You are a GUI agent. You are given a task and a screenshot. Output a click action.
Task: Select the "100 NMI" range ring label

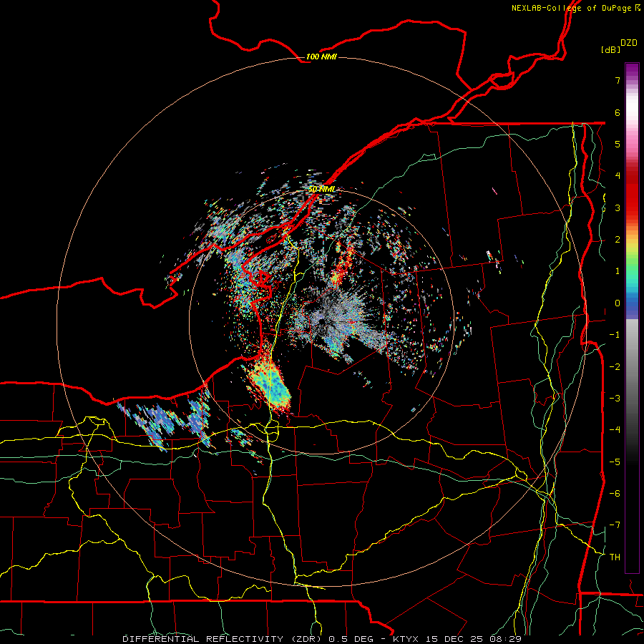(x=321, y=57)
